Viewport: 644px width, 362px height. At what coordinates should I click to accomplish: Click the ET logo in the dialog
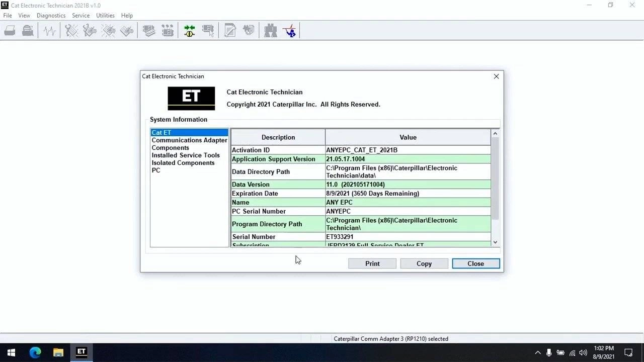click(191, 99)
